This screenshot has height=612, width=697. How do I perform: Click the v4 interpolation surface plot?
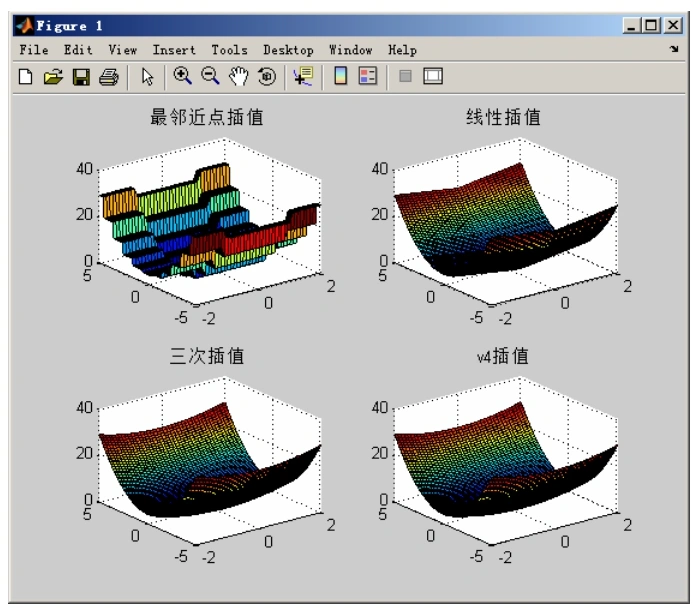505,461
